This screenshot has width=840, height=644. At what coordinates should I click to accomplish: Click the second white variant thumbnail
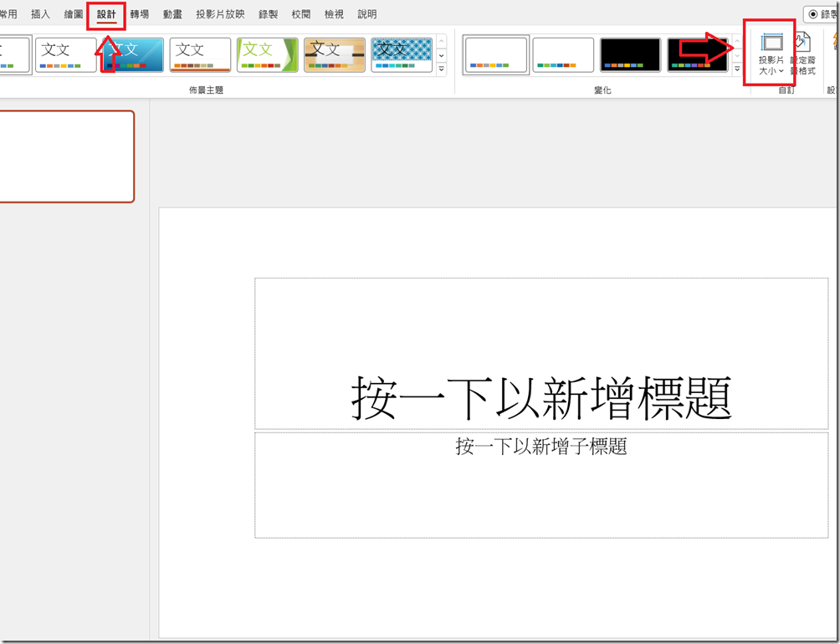(x=562, y=54)
